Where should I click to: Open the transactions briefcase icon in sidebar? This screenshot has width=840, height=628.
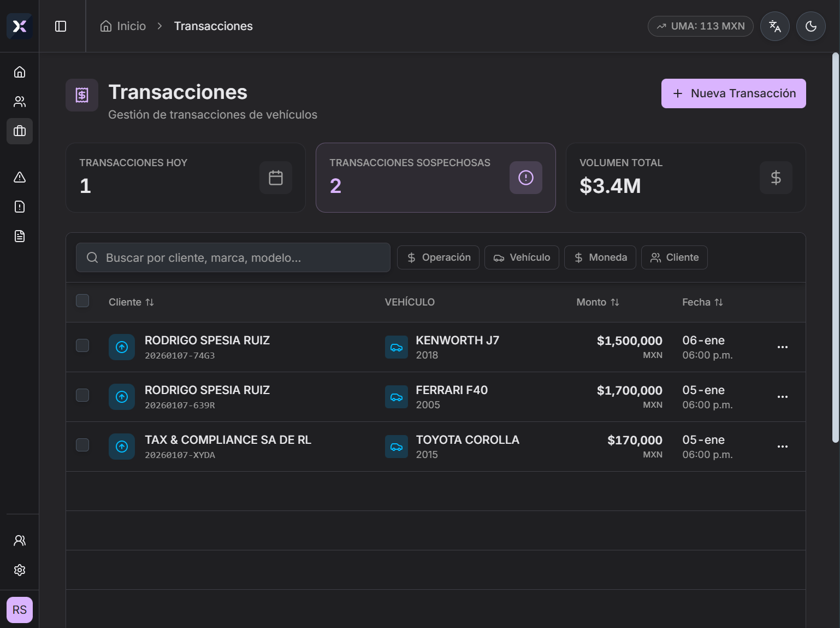pos(19,131)
